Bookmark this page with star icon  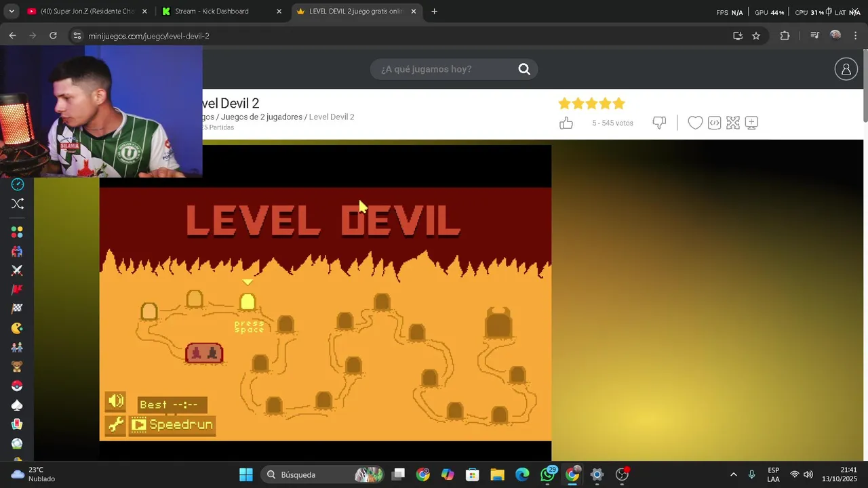756,36
